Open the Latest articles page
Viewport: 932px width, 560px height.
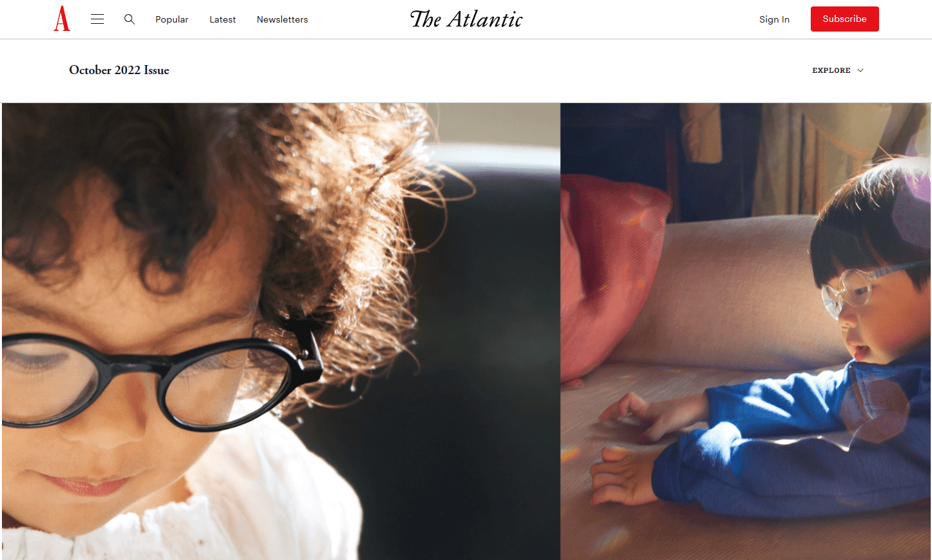[223, 19]
